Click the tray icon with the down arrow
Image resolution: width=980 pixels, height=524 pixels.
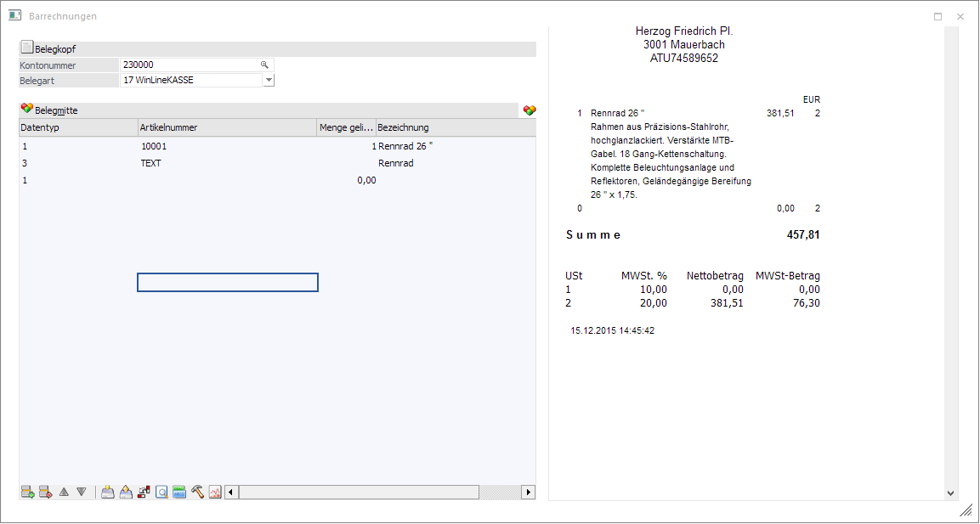[107, 492]
